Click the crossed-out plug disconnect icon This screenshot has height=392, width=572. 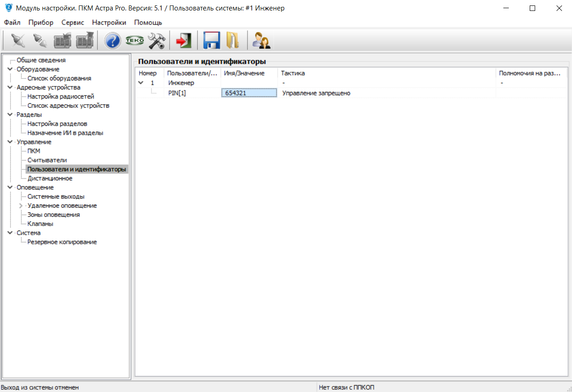pos(18,41)
